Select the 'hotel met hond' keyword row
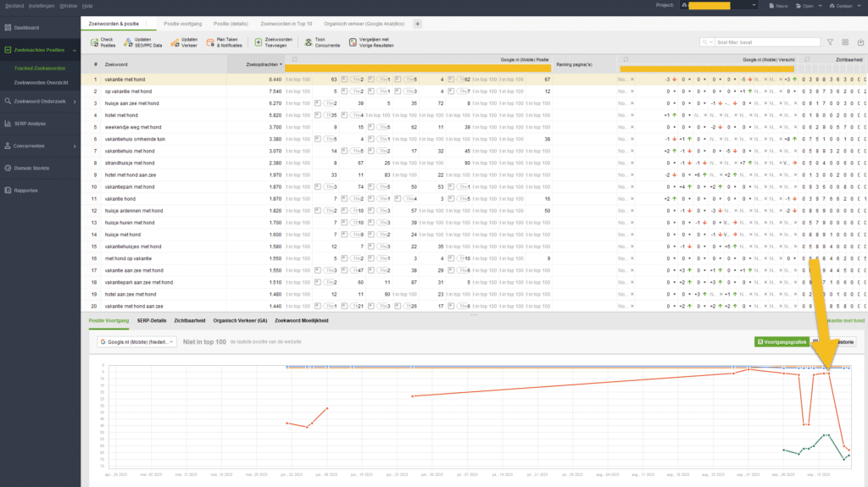The image size is (868, 487). pyautogui.click(x=475, y=115)
